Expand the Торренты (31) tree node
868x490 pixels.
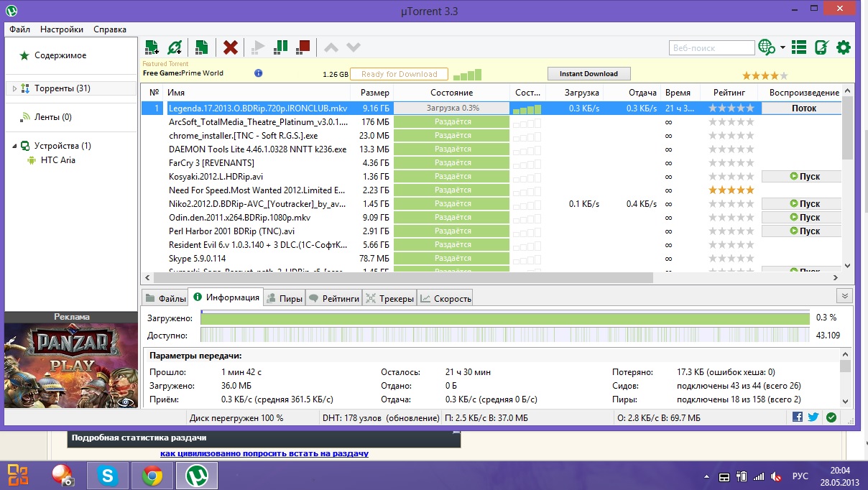[x=15, y=88]
